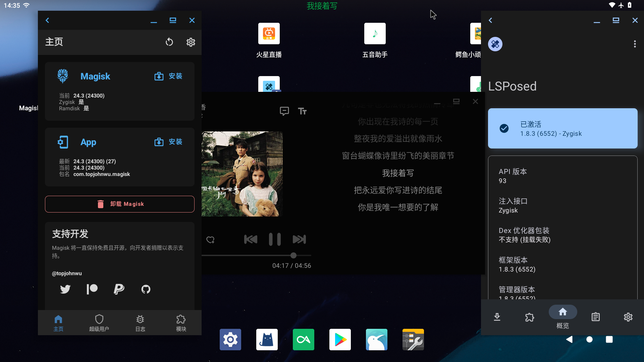View LSPosed logs via clipboard icon
The width and height of the screenshot is (644, 362).
[595, 317]
